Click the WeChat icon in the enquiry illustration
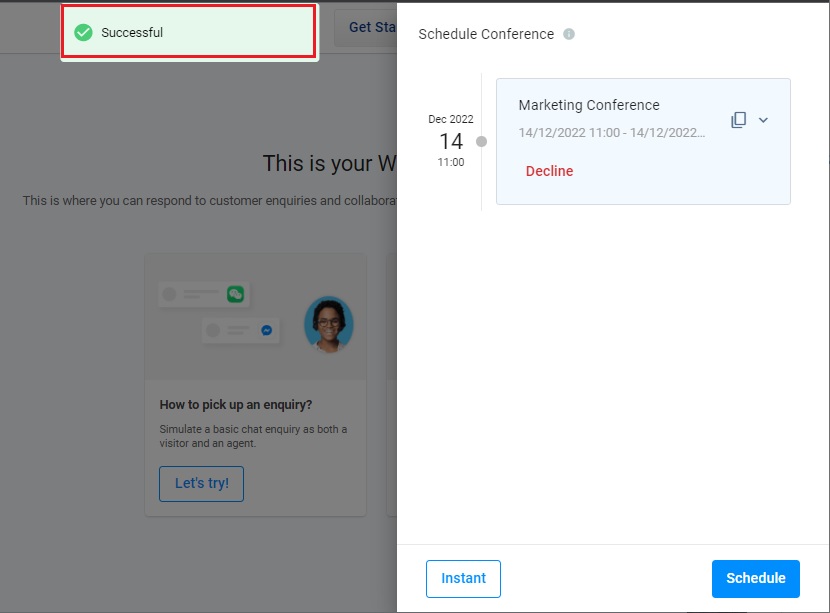Viewport: 830px width, 613px height. (x=236, y=294)
